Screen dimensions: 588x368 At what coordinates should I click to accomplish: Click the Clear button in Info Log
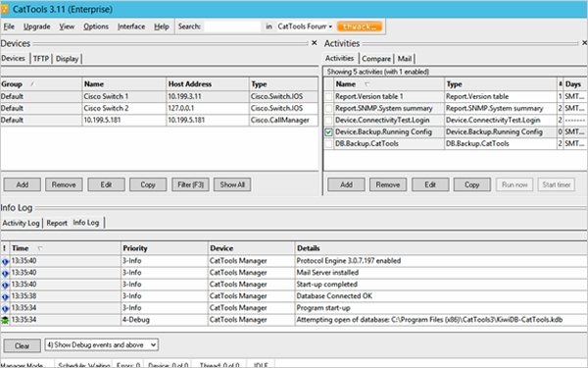tap(23, 345)
